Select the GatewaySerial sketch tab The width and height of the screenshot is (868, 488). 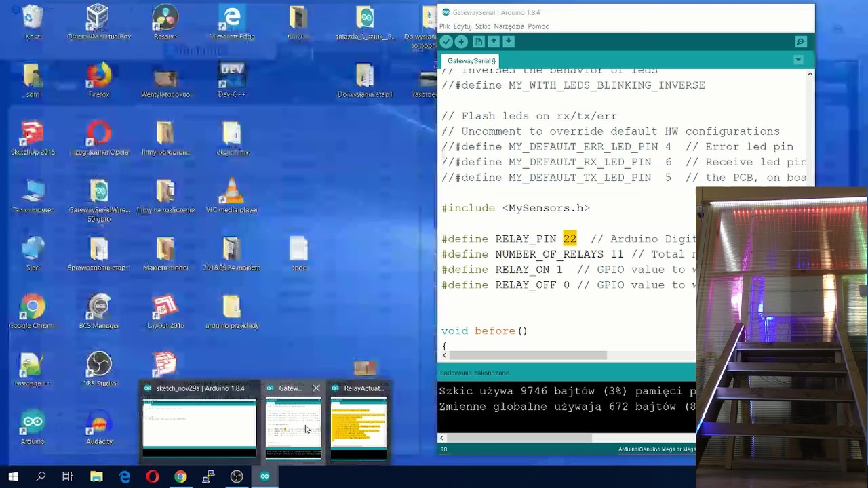(x=471, y=61)
